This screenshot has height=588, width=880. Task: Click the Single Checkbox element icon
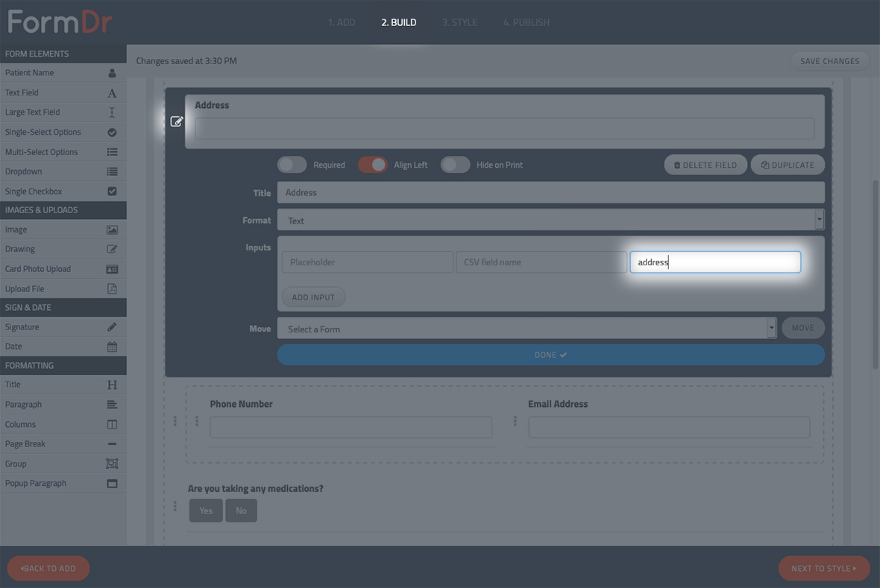click(x=113, y=192)
